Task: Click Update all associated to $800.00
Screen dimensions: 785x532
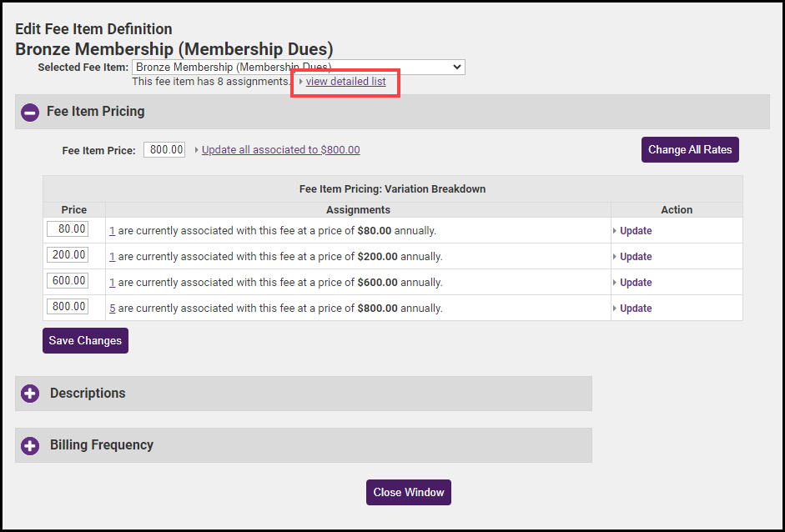Action: [x=280, y=150]
